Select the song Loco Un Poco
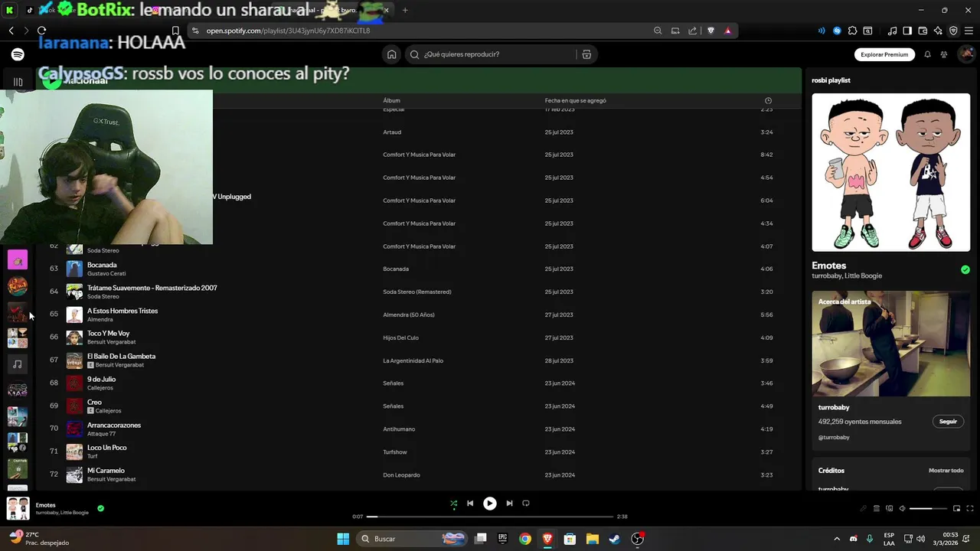Screen dimensions: 980x551 (107, 448)
